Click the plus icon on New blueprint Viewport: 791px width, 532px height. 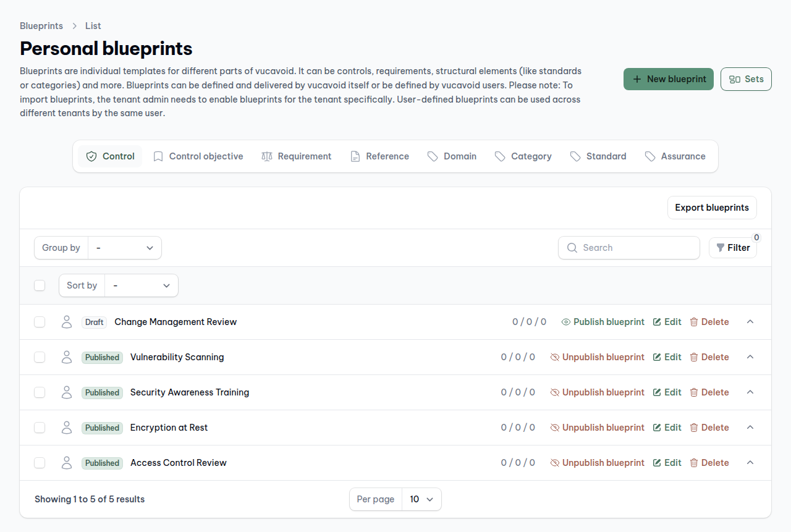coord(637,79)
